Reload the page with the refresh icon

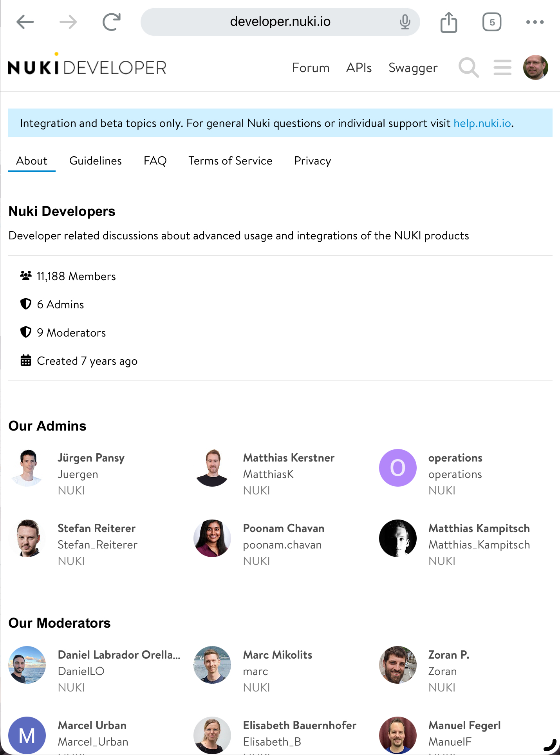tap(112, 22)
